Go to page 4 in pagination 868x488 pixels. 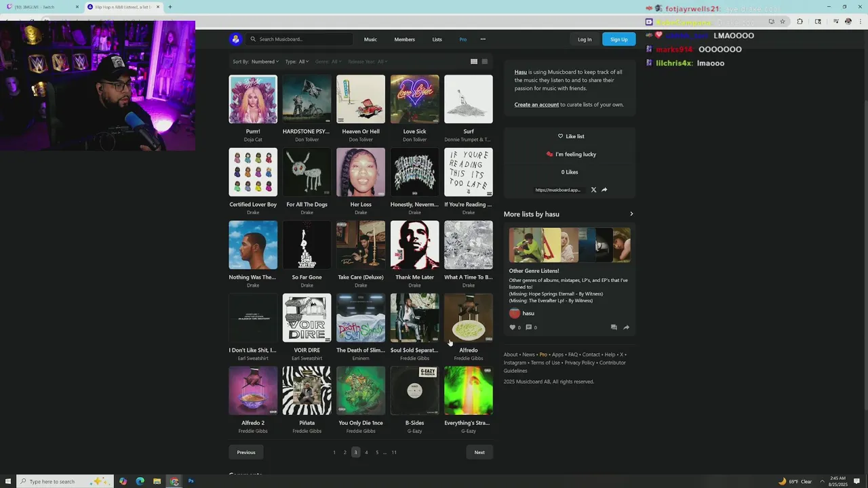click(366, 452)
